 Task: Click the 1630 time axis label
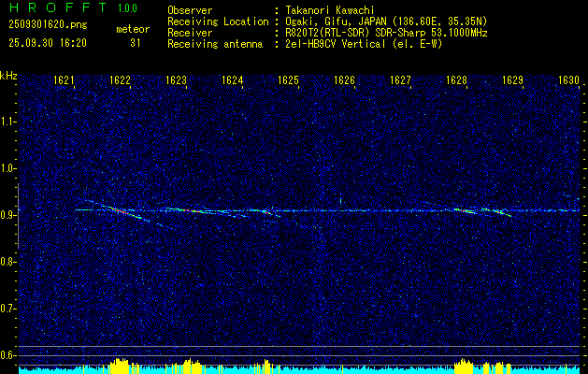pyautogui.click(x=569, y=79)
